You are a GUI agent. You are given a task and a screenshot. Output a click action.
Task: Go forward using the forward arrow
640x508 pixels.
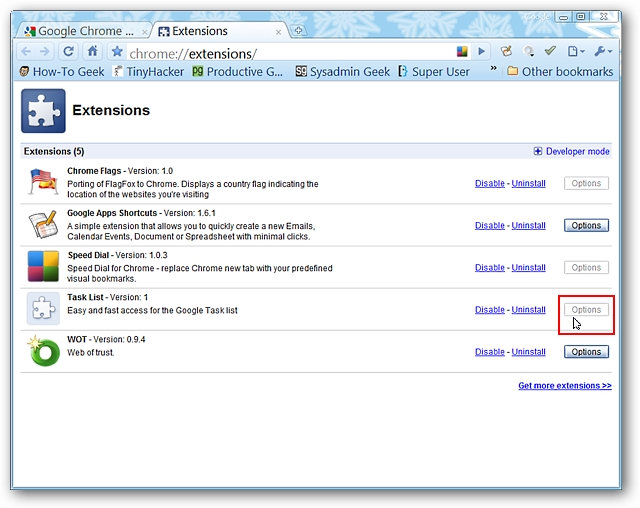tap(44, 51)
